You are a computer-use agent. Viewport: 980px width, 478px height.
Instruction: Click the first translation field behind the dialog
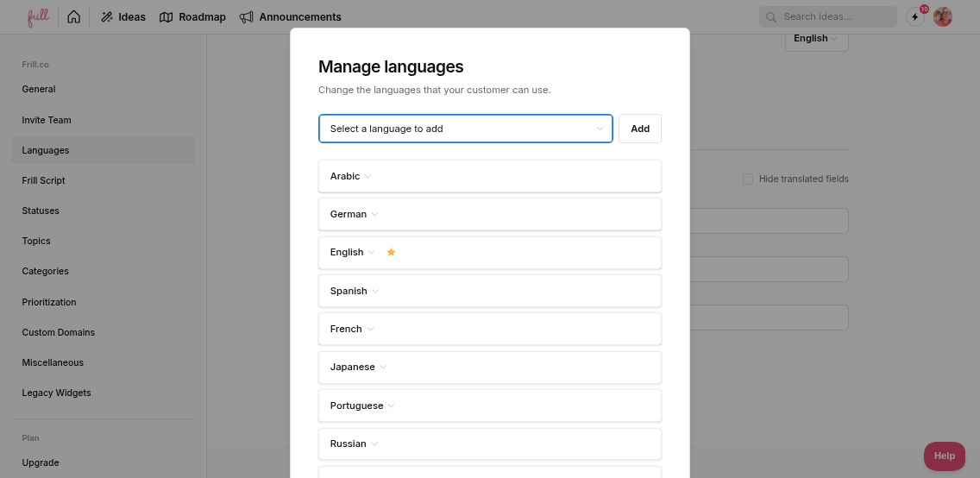coord(769,221)
